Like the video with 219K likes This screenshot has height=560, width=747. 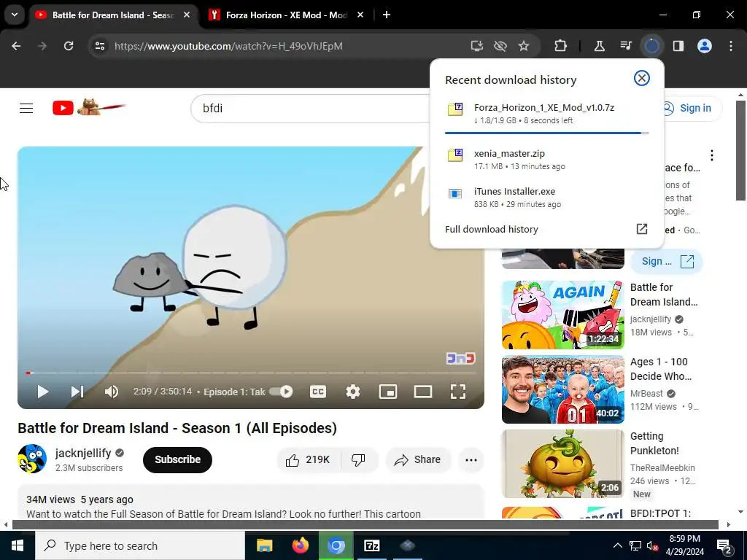click(x=308, y=459)
